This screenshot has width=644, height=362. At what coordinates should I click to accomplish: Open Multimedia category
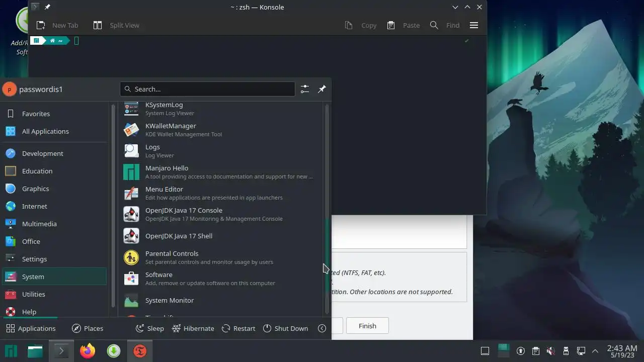point(54,224)
